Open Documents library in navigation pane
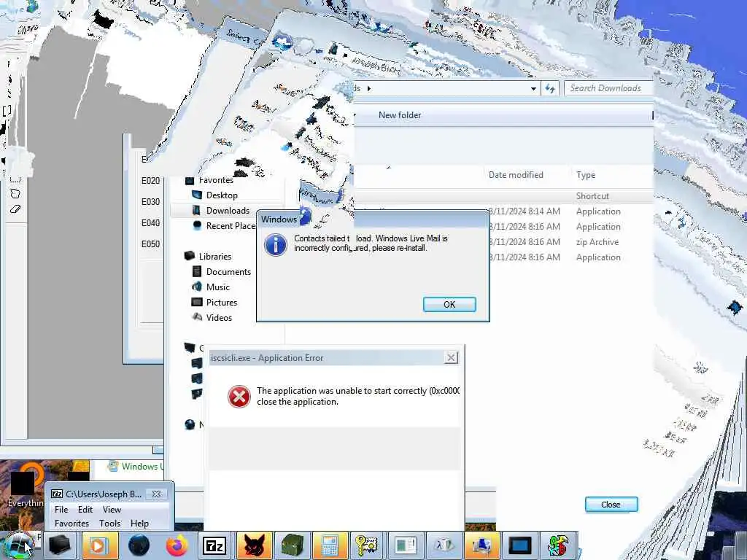Image resolution: width=747 pixels, height=560 pixels. [228, 271]
